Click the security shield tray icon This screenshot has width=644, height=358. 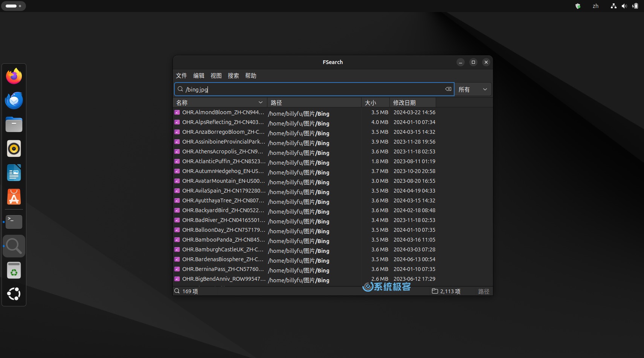[x=578, y=6]
